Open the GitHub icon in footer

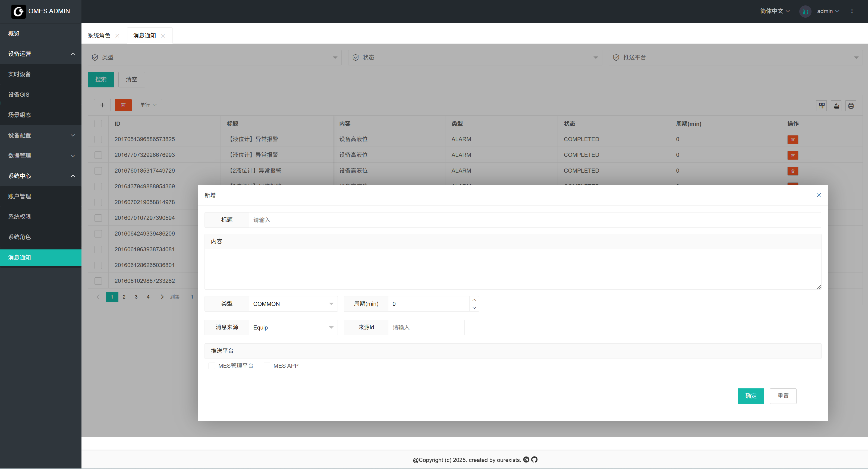click(534, 459)
